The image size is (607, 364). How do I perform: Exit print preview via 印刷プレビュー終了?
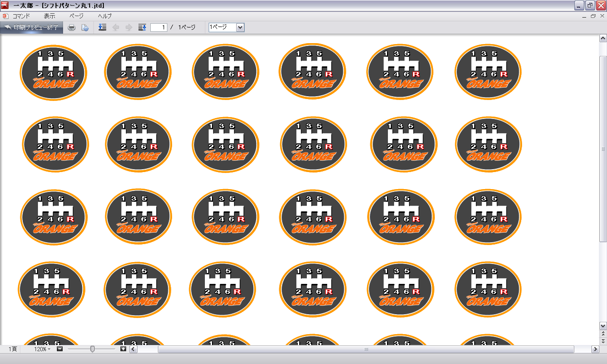(x=31, y=27)
